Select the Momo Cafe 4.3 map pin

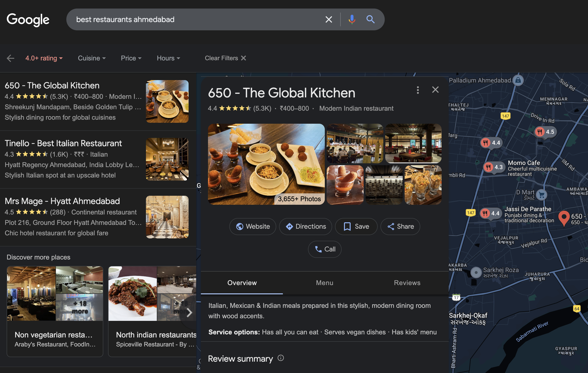click(x=494, y=167)
